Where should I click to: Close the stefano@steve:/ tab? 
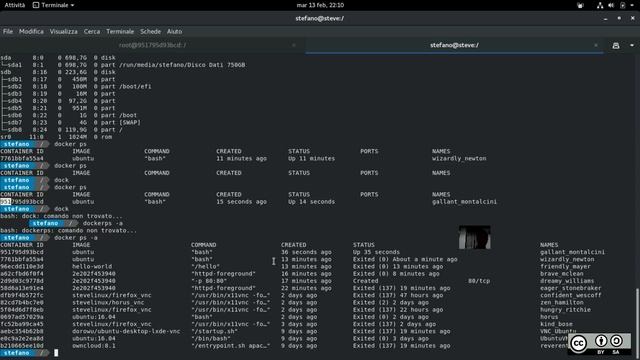[x=596, y=45]
